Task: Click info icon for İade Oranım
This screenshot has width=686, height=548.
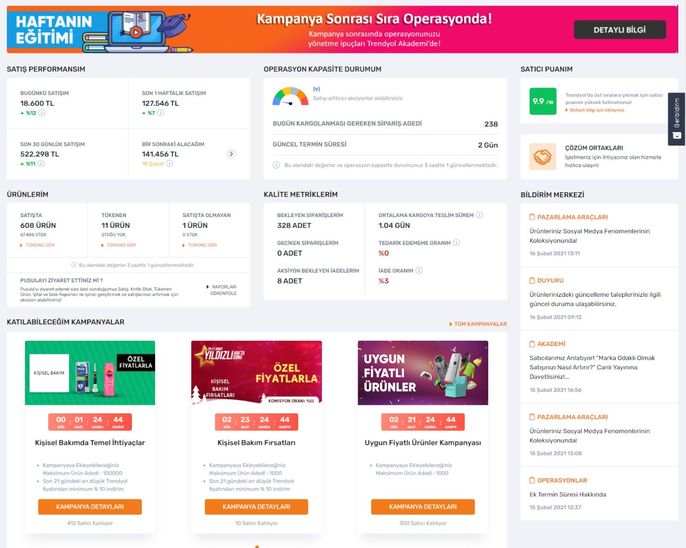Action: point(419,270)
